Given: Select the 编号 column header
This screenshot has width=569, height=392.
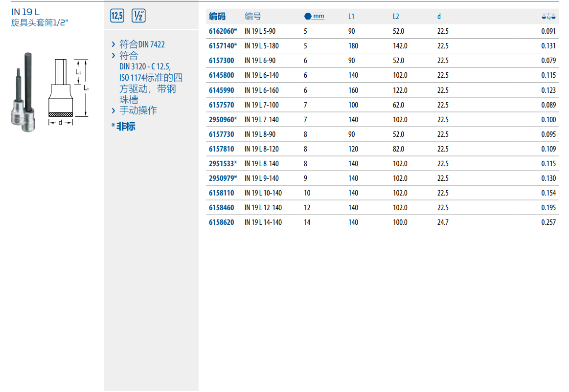Looking at the screenshot, I should (x=253, y=17).
